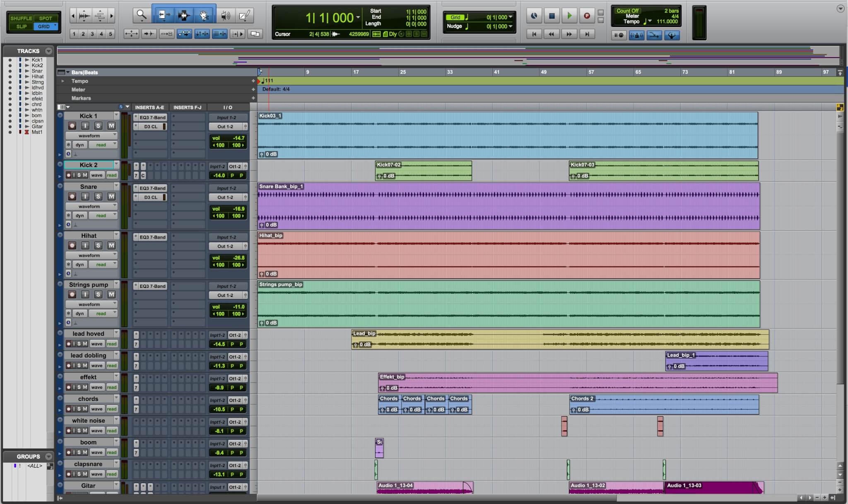The width and height of the screenshot is (848, 504).
Task: Solo the Kick 1 track
Action: point(98,125)
